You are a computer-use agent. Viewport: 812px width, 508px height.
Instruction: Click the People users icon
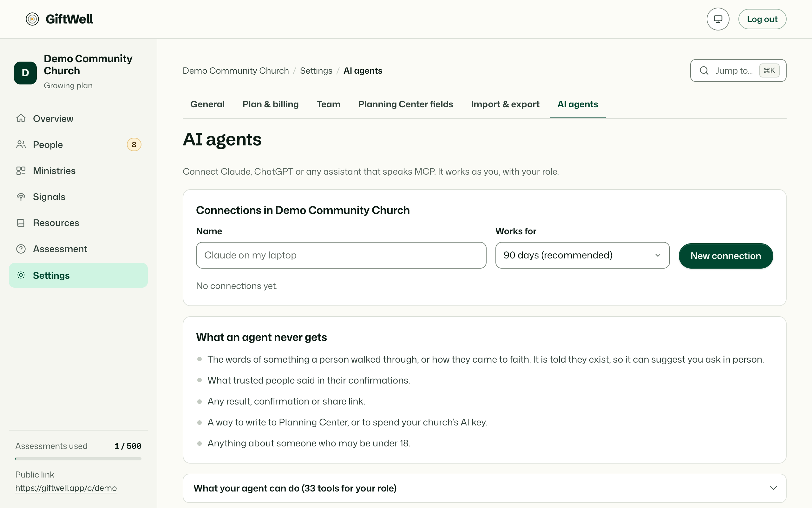pyautogui.click(x=21, y=144)
